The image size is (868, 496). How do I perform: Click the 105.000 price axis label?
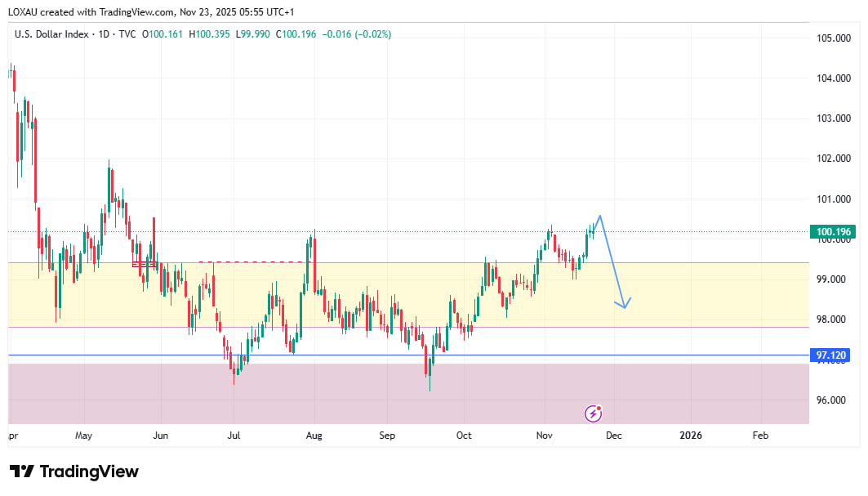833,38
